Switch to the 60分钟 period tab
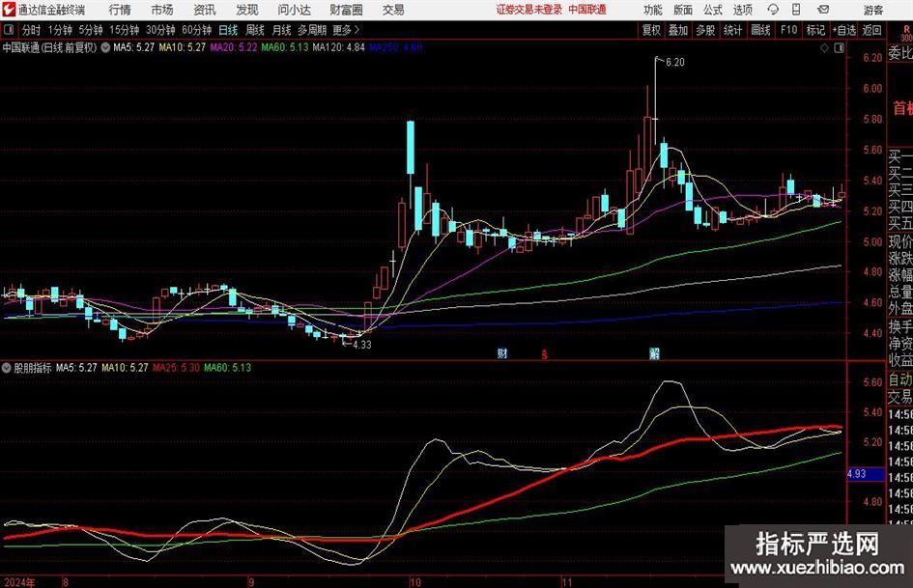This screenshot has height=588, width=913. click(197, 30)
